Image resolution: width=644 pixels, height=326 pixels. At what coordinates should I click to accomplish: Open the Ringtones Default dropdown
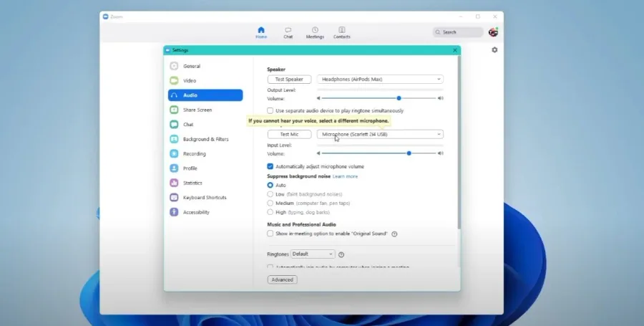point(313,254)
